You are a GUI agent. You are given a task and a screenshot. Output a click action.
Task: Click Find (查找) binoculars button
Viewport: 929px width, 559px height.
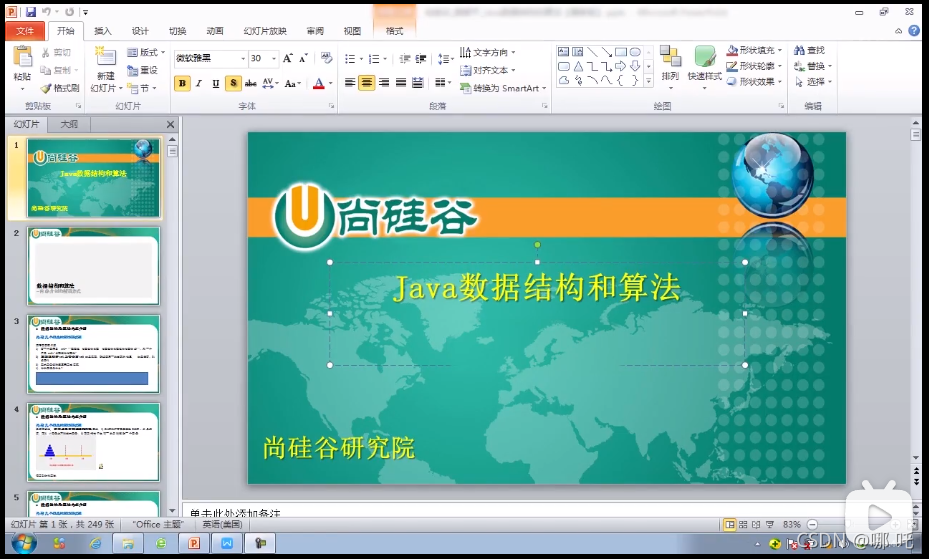(x=809, y=50)
